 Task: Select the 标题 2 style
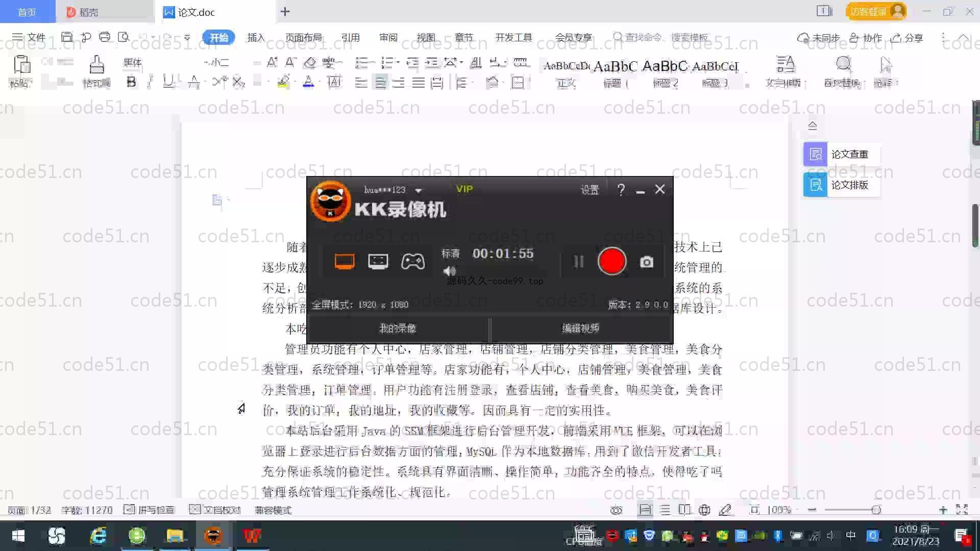(665, 73)
